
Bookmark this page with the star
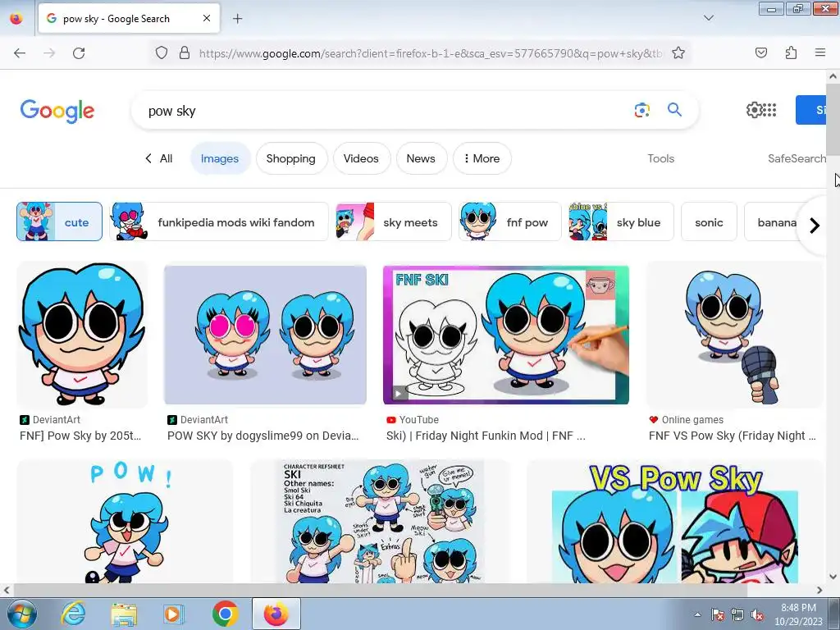click(x=678, y=52)
